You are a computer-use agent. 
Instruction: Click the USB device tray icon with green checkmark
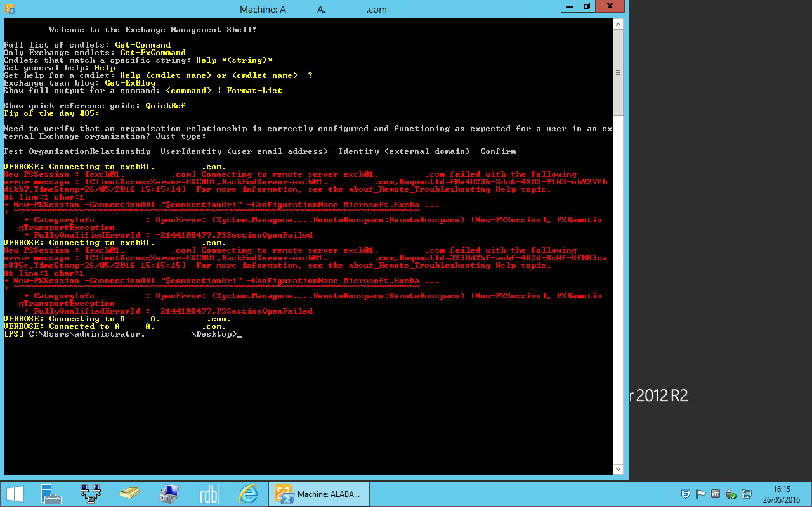click(x=731, y=494)
